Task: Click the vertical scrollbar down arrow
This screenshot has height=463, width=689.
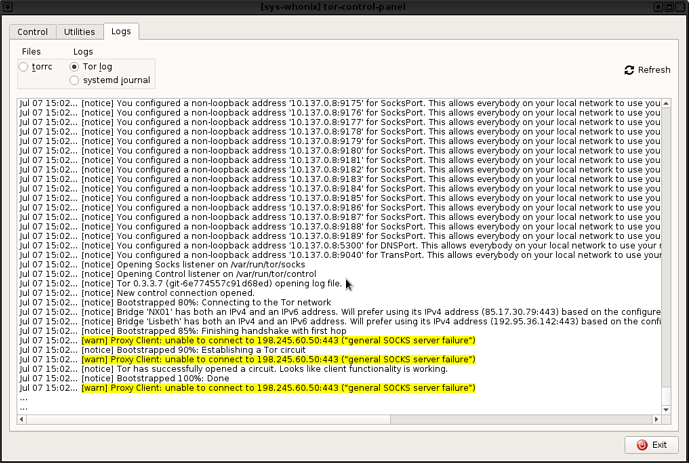Action: coord(666,408)
